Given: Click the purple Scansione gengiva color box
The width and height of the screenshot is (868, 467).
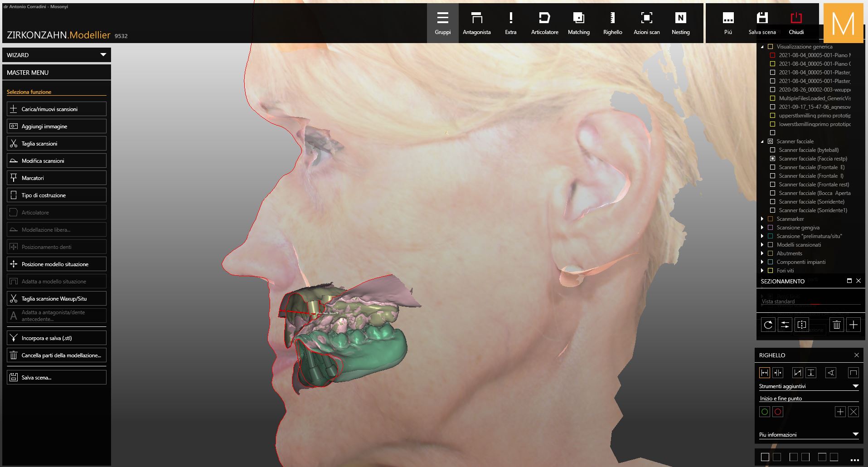Looking at the screenshot, I should [x=770, y=228].
